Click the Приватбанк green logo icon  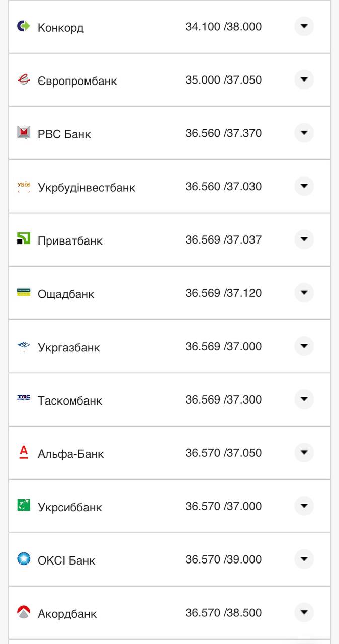pyautogui.click(x=24, y=239)
